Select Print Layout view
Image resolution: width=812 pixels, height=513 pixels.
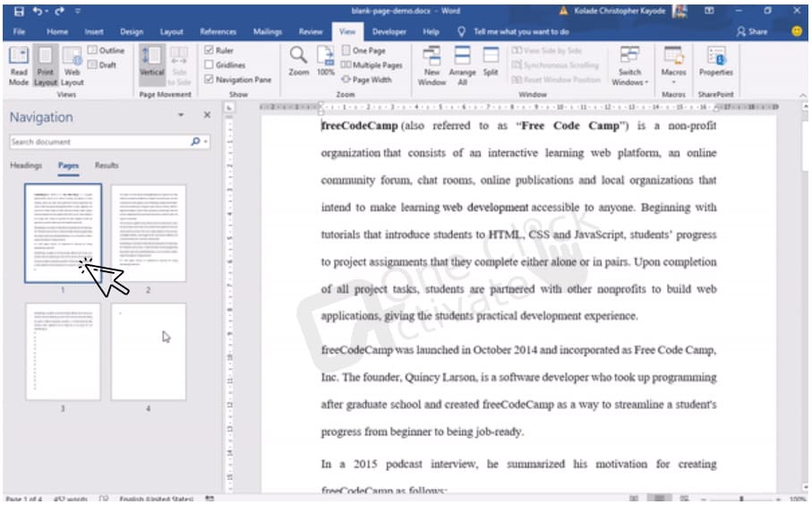45,65
